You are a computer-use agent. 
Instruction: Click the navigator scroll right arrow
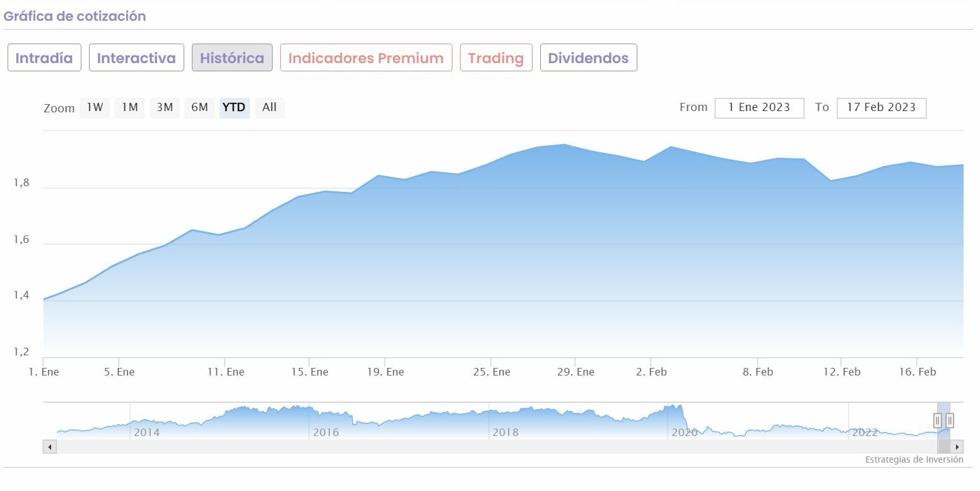coord(957,447)
